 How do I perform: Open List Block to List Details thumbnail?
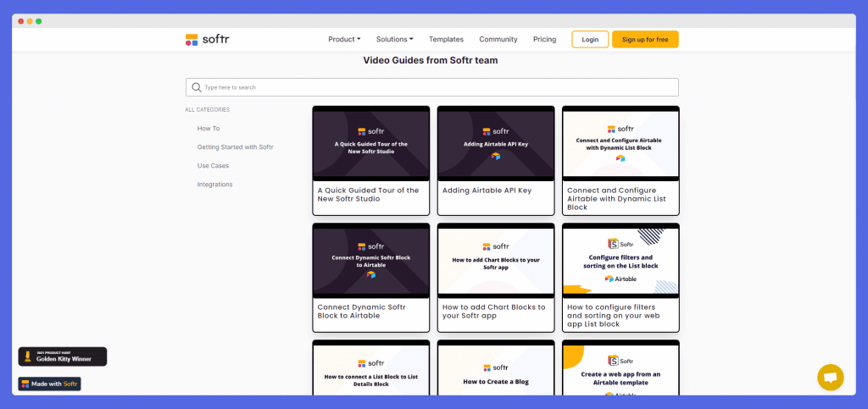click(371, 368)
